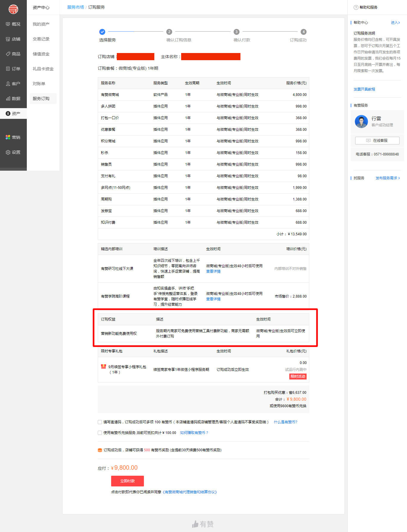Click 有赞微商城 service row name
This screenshot has width=407, height=532.
point(110,95)
